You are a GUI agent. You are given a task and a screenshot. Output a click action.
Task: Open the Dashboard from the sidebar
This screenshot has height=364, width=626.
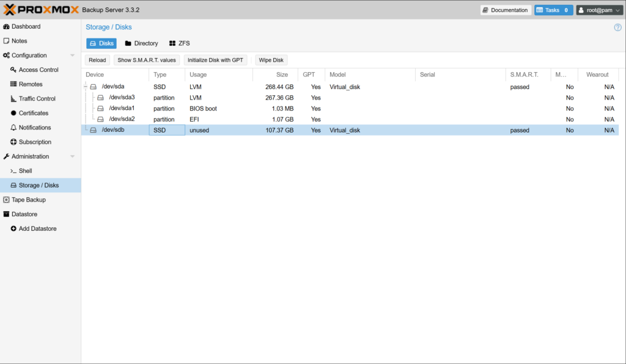tap(26, 27)
